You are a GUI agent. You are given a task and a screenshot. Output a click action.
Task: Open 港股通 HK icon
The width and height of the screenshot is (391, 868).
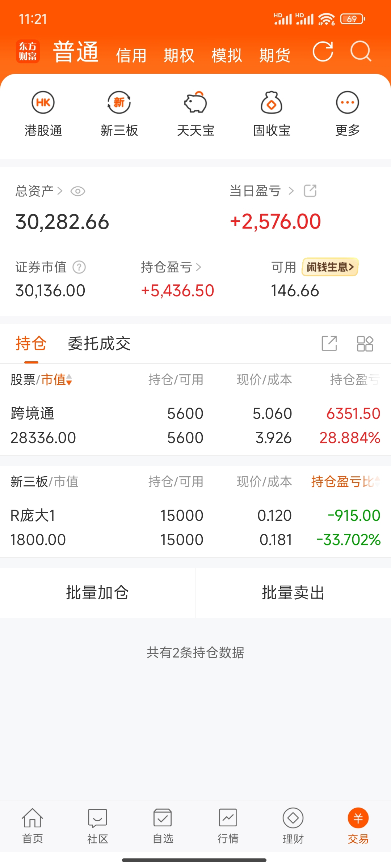pyautogui.click(x=43, y=103)
